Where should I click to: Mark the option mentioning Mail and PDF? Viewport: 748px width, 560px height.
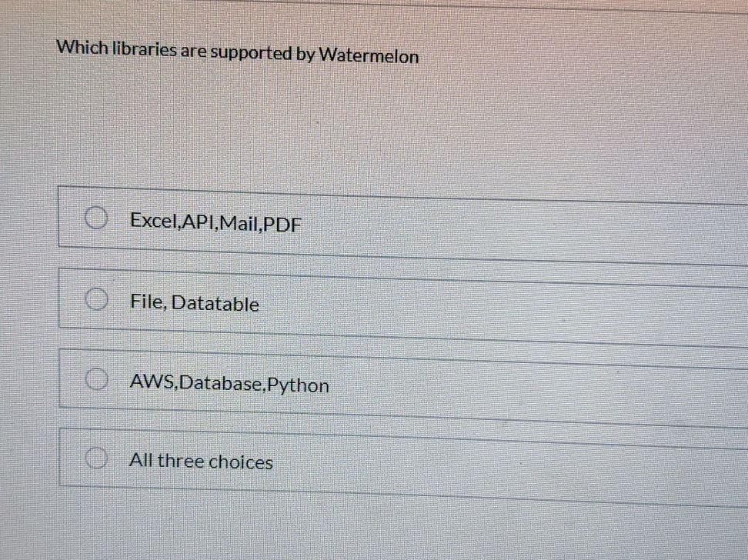point(215,223)
